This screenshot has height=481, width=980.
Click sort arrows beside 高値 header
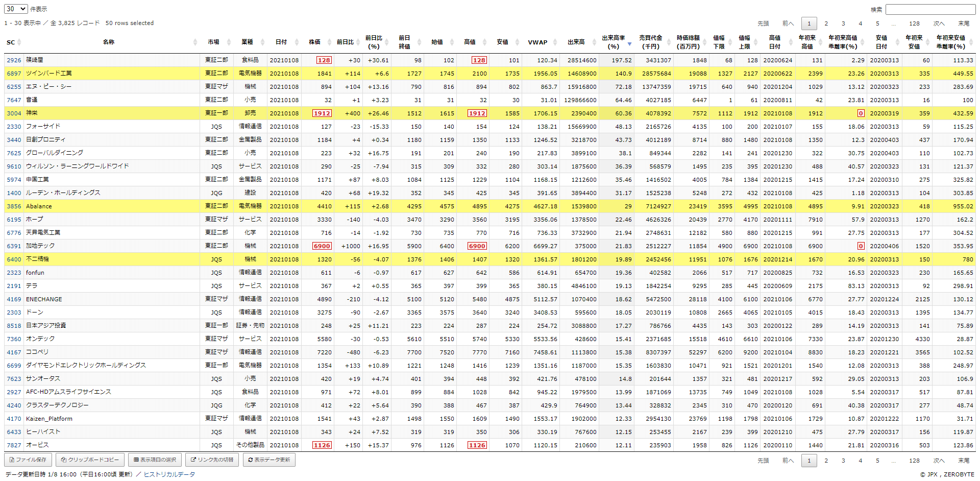pos(485,42)
